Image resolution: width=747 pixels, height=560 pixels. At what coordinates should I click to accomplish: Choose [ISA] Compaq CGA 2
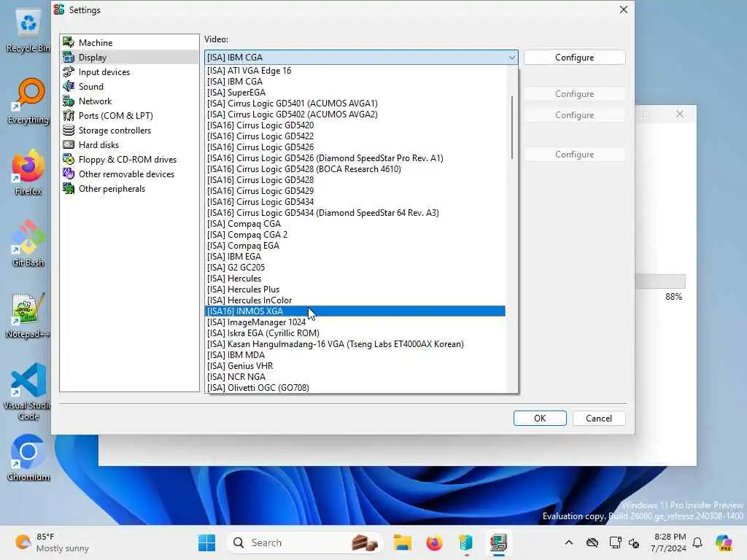355,235
